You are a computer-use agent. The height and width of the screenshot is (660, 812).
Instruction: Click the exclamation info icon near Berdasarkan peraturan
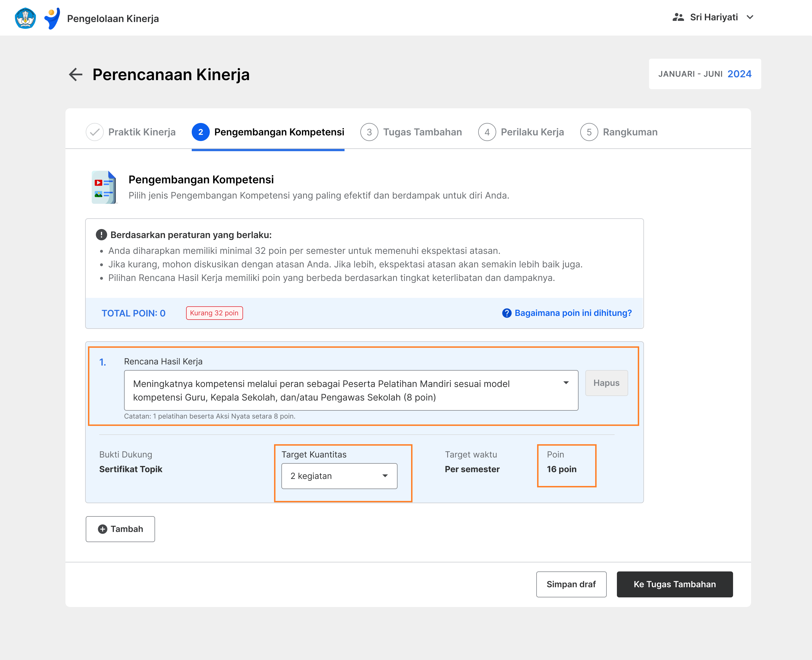click(x=101, y=235)
